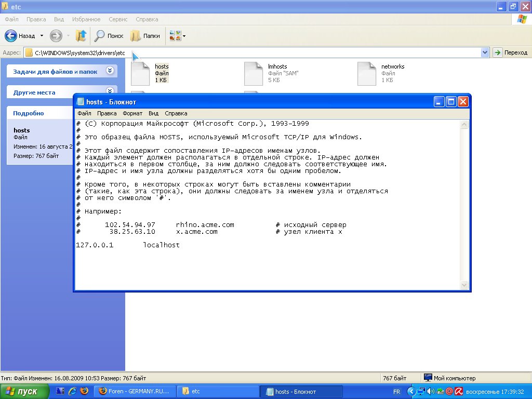Screen dimensions: 532x399
Task: Switch to etc folder taskbar button
Action: [x=218, y=392]
